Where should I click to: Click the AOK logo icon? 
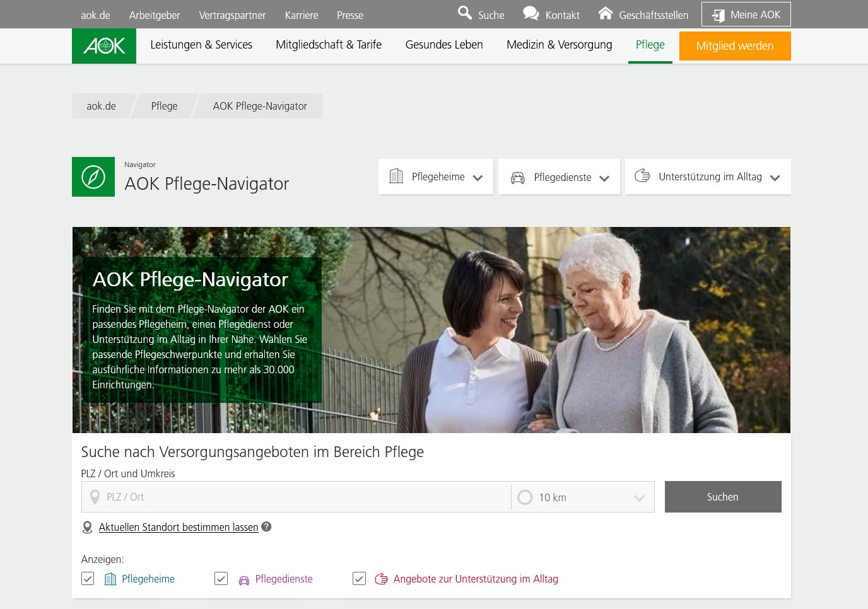pos(104,46)
